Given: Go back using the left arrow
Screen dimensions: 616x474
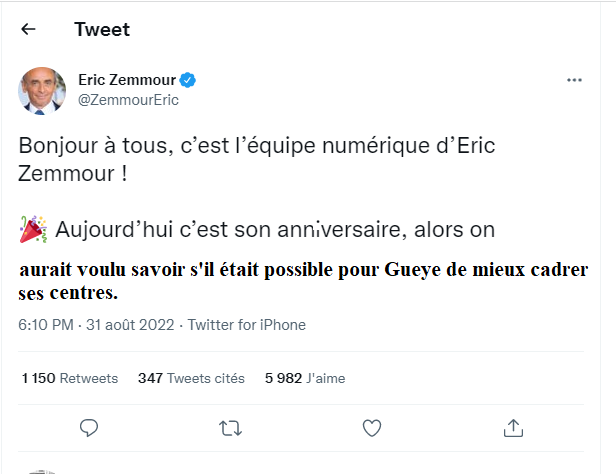Looking at the screenshot, I should (28, 29).
